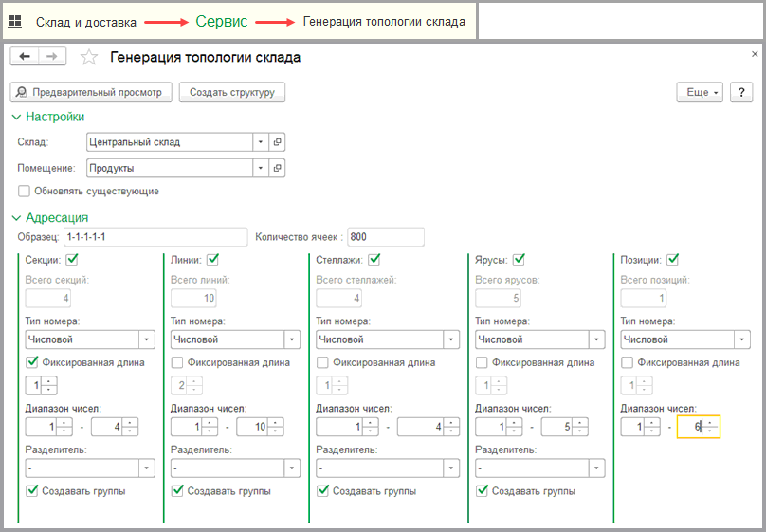Click the Создать структуру button

point(231,92)
